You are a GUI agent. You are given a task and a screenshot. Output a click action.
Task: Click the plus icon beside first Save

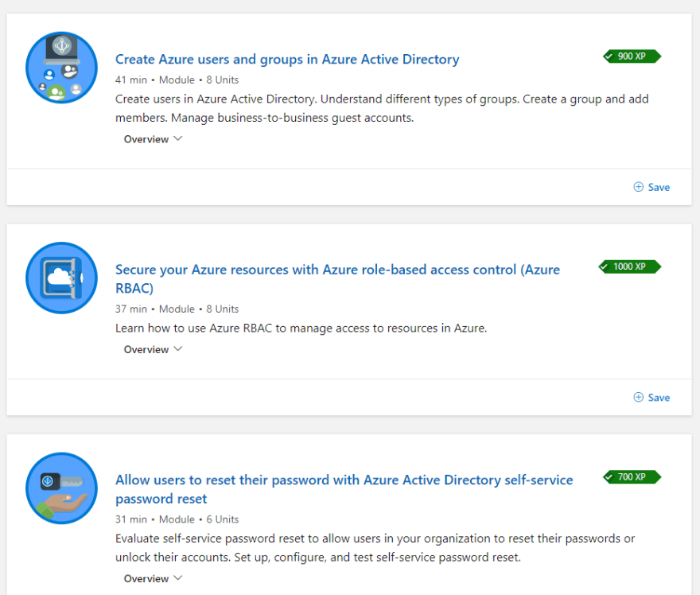(639, 187)
